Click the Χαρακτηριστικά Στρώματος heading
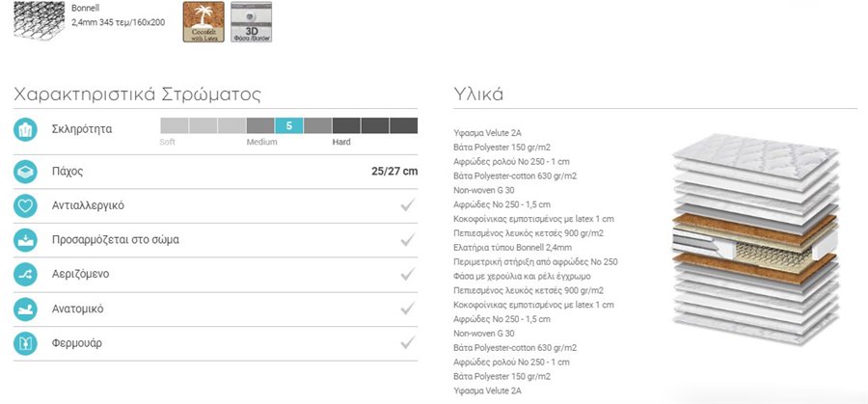868x404 pixels. 137,94
